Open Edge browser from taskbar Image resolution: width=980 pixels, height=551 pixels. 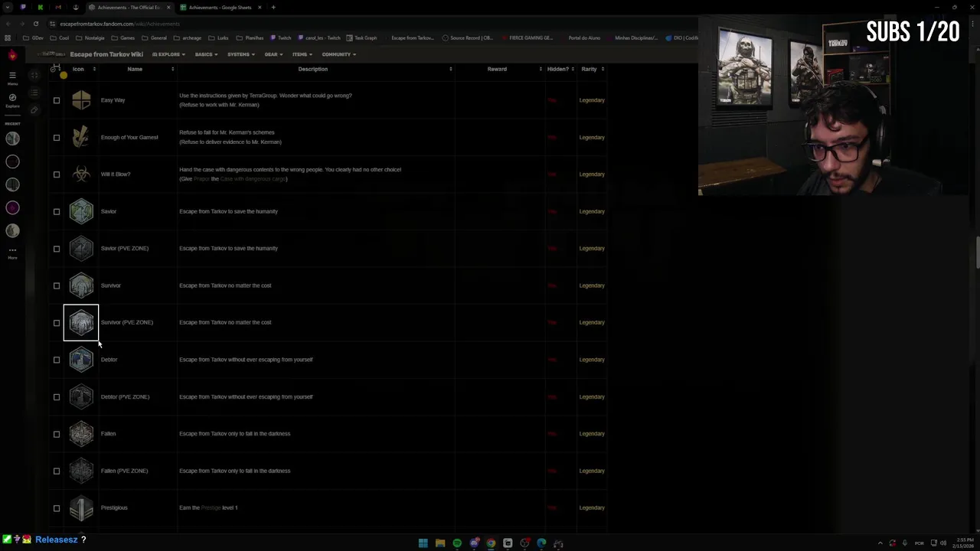[x=541, y=543]
